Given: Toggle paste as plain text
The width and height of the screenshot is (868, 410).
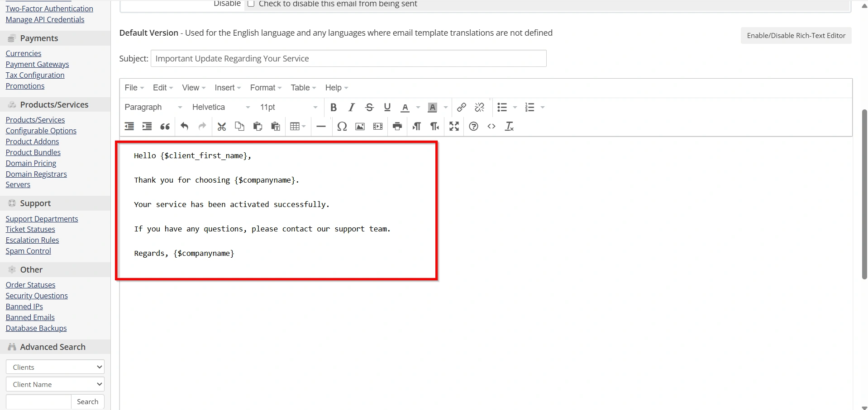Looking at the screenshot, I should (276, 127).
